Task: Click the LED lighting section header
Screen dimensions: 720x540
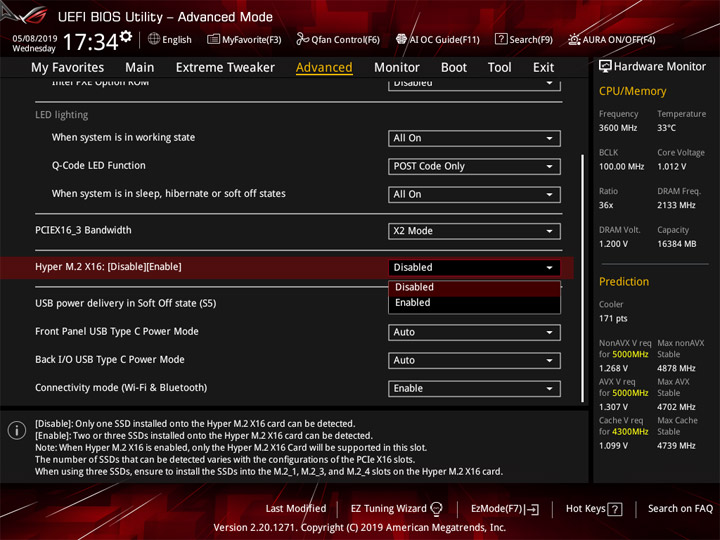Action: point(62,115)
